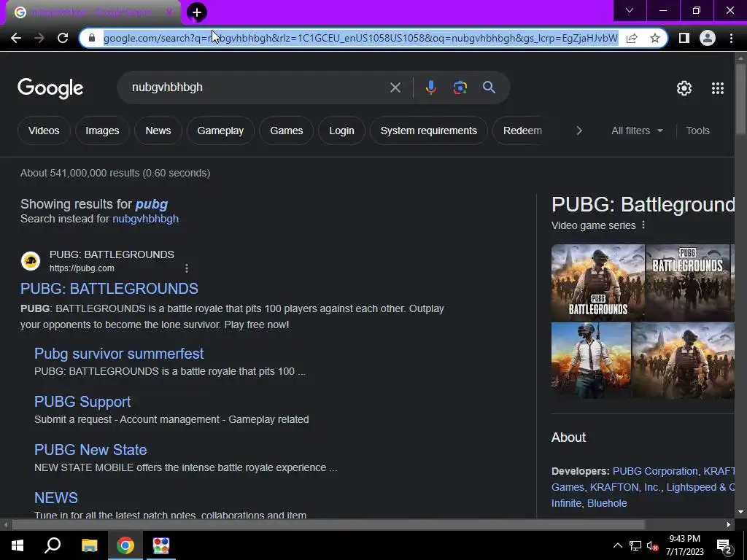Open the notification center
This screenshot has height=560, width=747.
724,545
